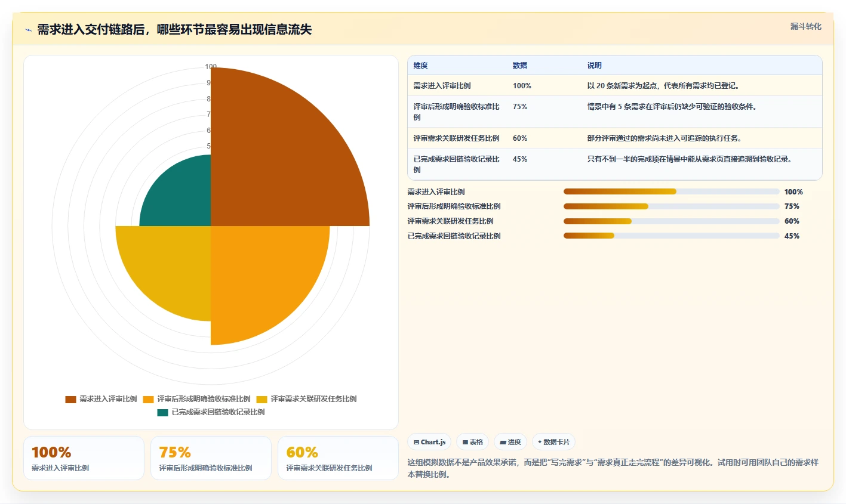Toggle the yellow 评审需求关联研发任务比例 legend swatch

(262, 399)
